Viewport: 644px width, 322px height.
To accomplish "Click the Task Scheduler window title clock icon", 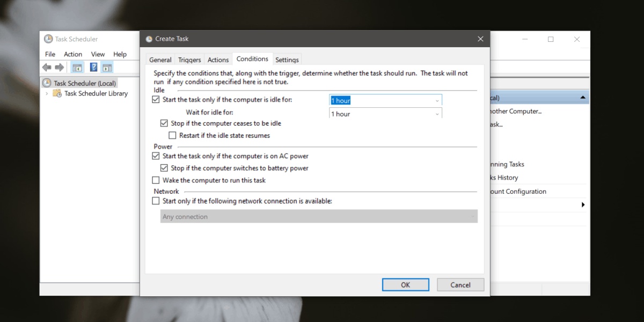I will [48, 39].
